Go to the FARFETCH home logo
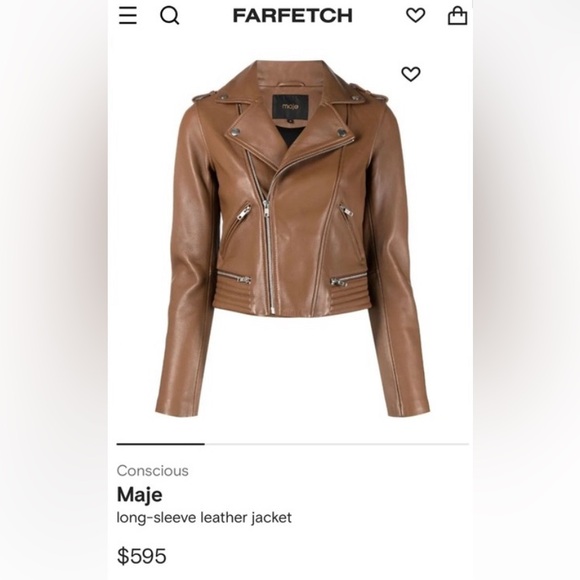 293,16
